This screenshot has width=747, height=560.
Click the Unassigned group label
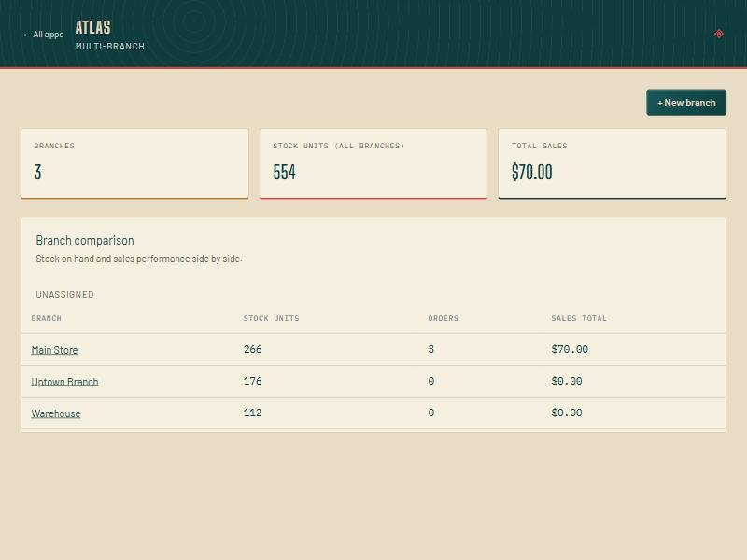click(x=64, y=295)
